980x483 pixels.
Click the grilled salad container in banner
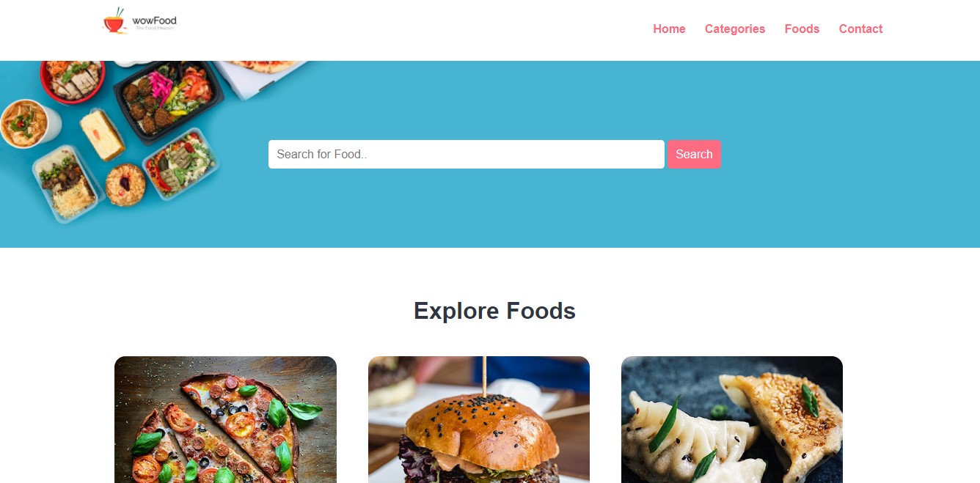click(181, 163)
